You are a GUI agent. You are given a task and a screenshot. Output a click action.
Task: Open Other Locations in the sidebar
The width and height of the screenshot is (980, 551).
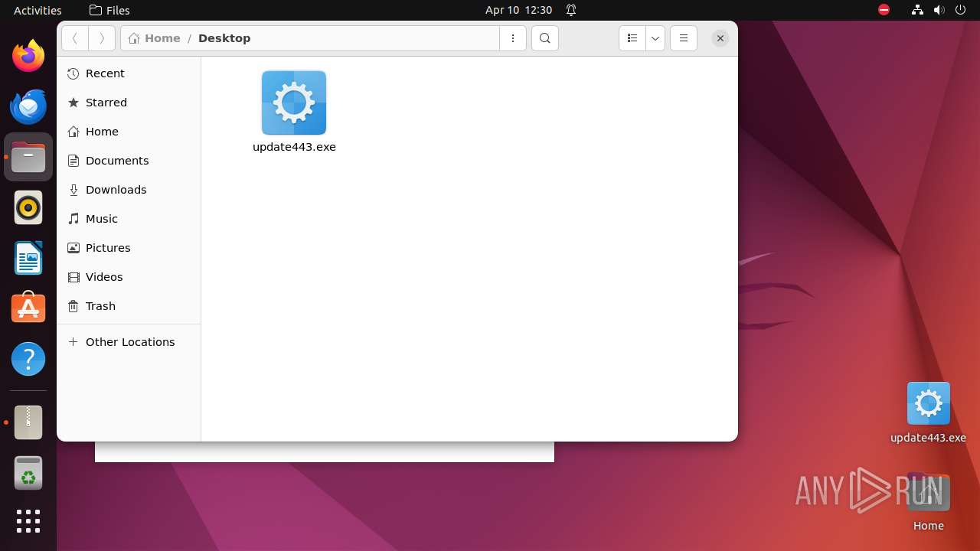pyautogui.click(x=129, y=342)
